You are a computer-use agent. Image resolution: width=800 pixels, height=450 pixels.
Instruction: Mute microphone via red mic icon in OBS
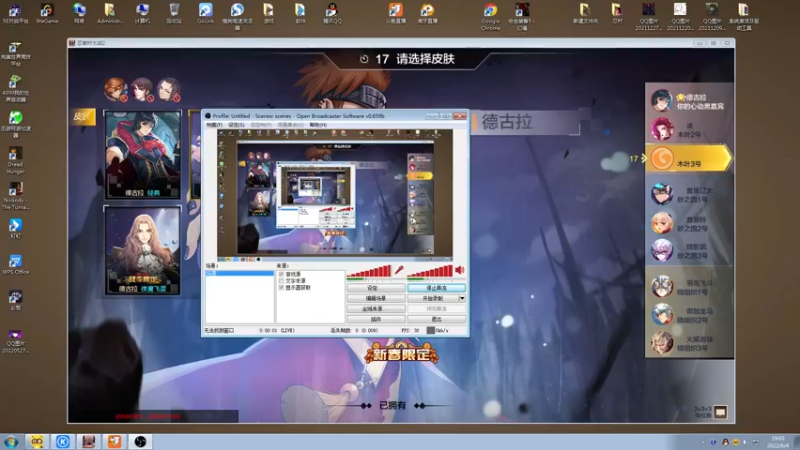[x=399, y=269]
